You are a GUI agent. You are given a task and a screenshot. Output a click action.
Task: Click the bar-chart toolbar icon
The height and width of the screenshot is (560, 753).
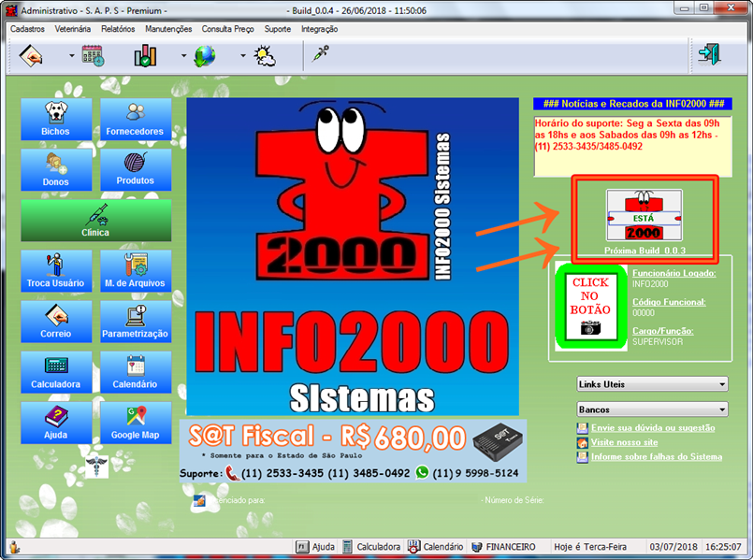click(x=145, y=56)
